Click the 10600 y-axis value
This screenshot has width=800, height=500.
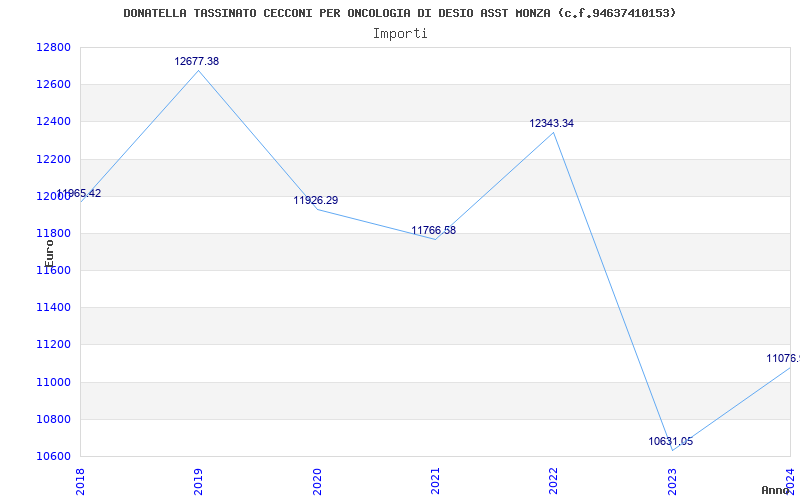coord(53,457)
